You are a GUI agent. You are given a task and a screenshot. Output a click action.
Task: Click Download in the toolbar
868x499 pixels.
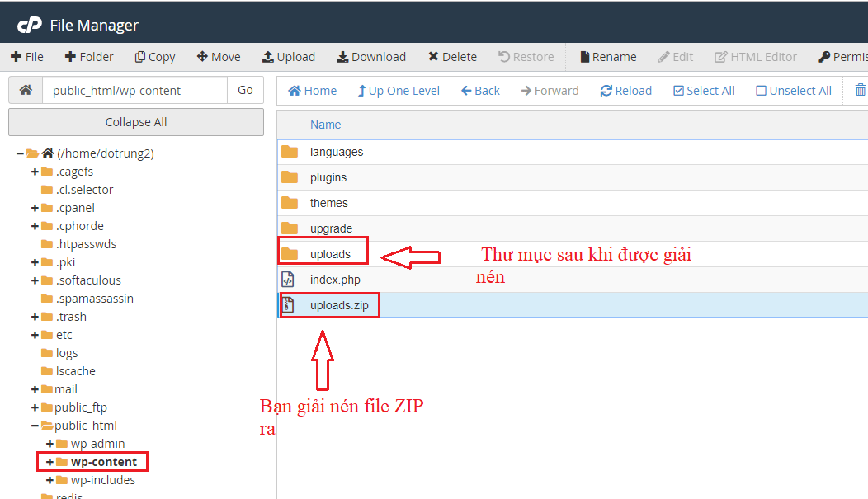pyautogui.click(x=371, y=57)
